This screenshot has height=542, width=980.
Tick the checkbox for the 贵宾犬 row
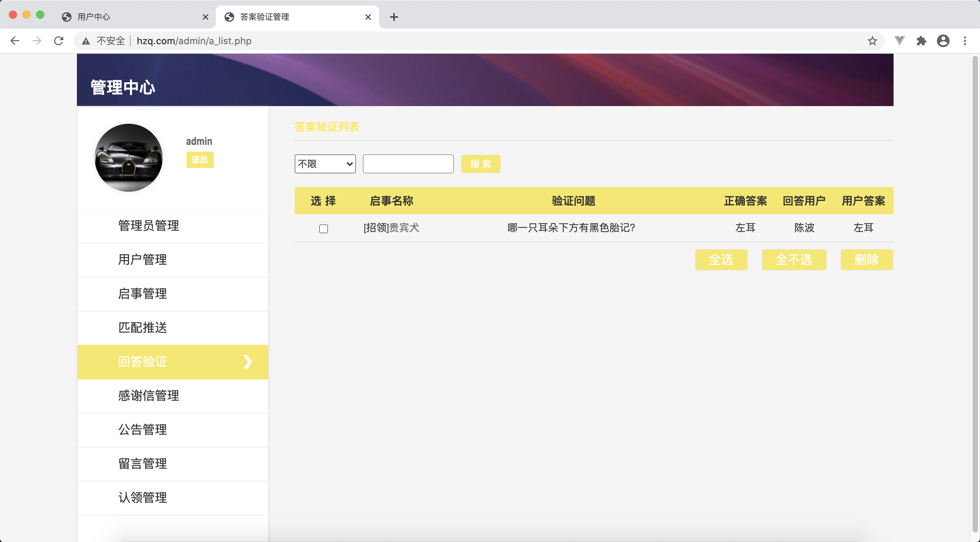[323, 228]
